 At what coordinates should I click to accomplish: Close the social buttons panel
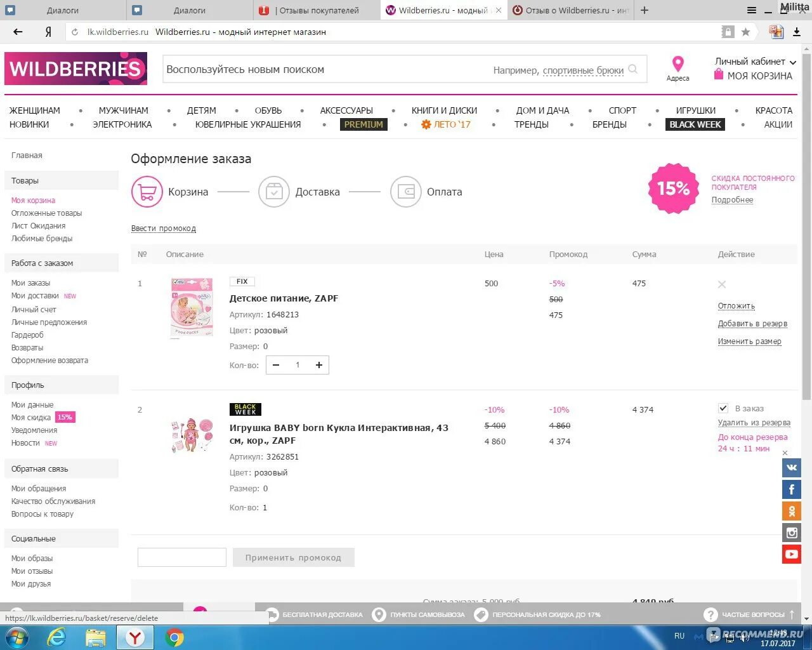point(785,453)
